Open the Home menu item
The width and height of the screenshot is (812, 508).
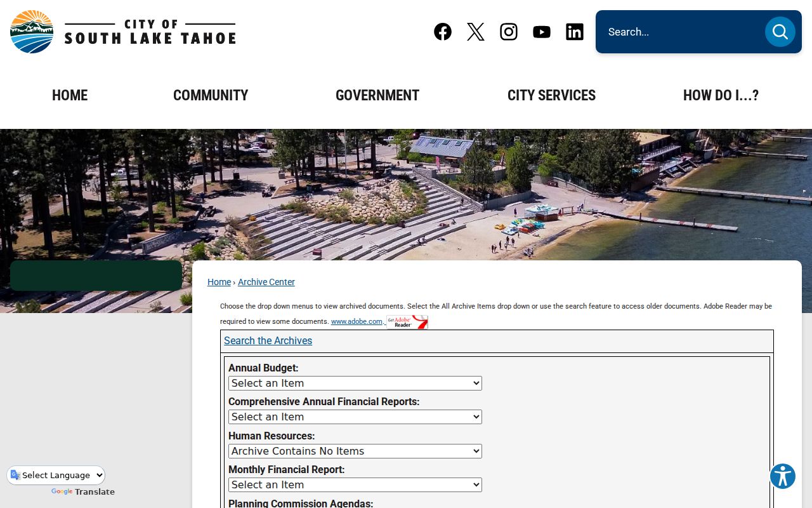70,95
